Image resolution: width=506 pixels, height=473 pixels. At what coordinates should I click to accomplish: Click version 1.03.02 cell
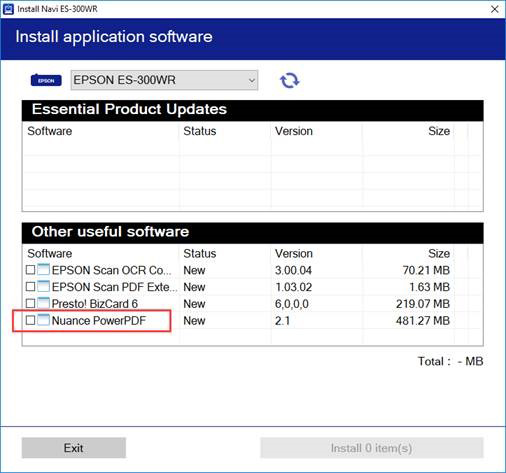pyautogui.click(x=293, y=287)
